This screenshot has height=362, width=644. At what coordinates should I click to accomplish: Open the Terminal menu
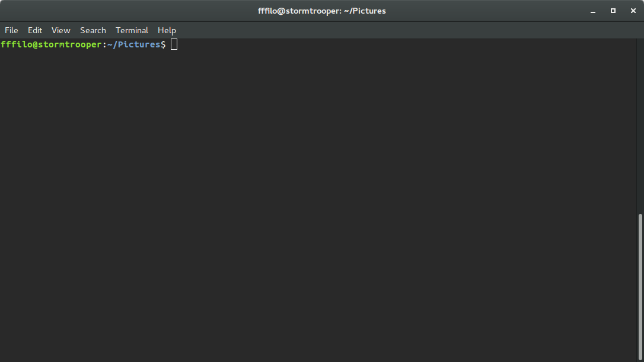132,30
